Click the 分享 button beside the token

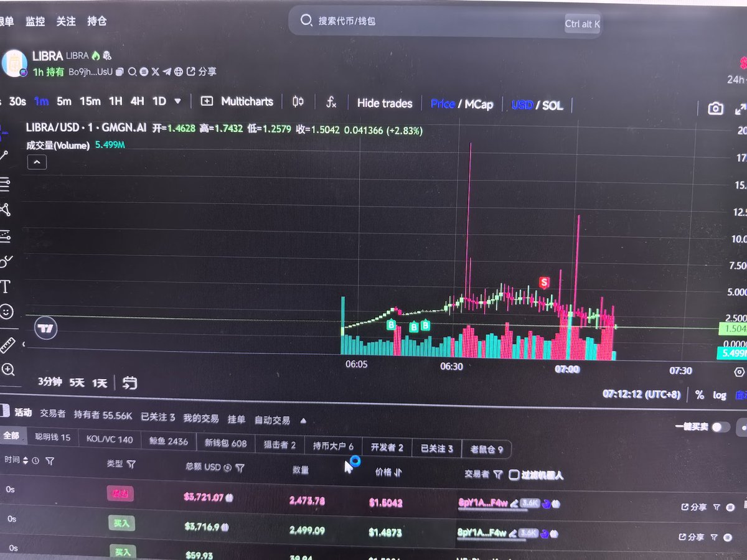(x=202, y=72)
